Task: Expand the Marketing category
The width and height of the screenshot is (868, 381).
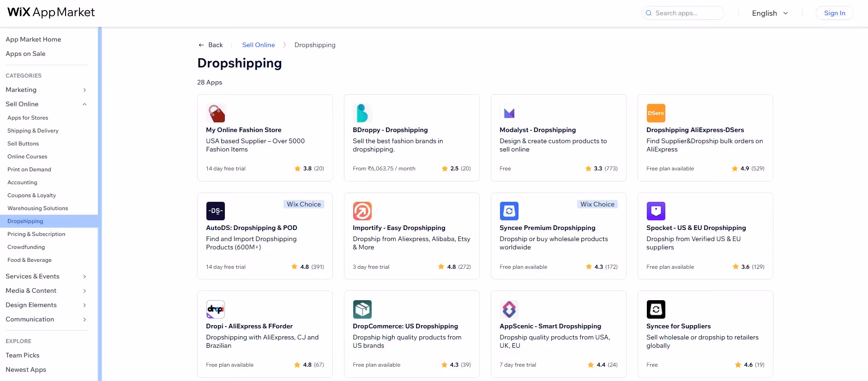Action: [84, 90]
